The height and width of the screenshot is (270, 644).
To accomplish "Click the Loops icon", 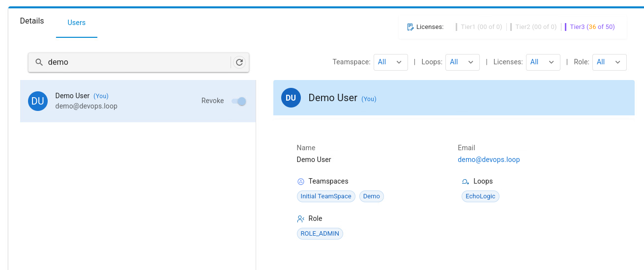I will [x=466, y=182].
